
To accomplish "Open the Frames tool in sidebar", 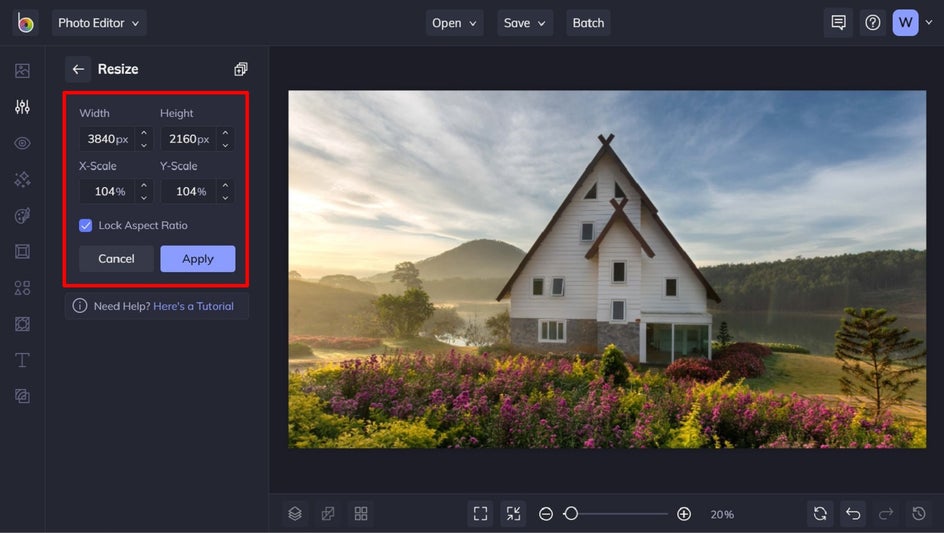I will coord(22,251).
